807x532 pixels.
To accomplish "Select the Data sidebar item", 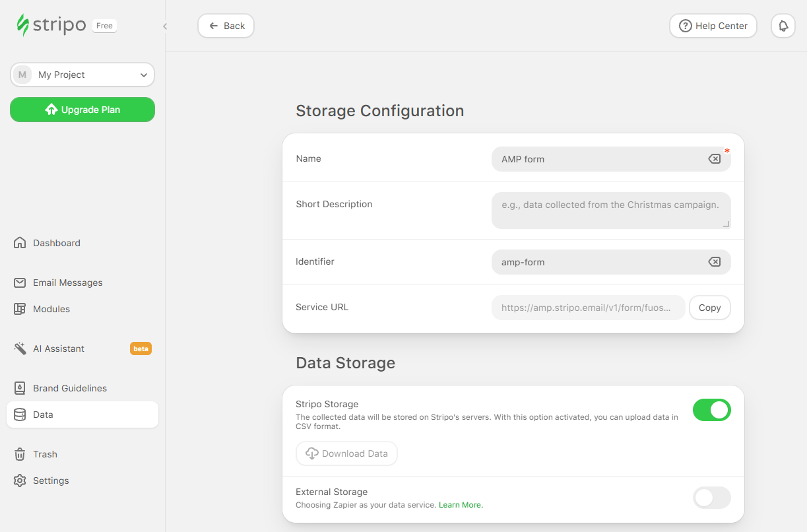I will [x=82, y=415].
